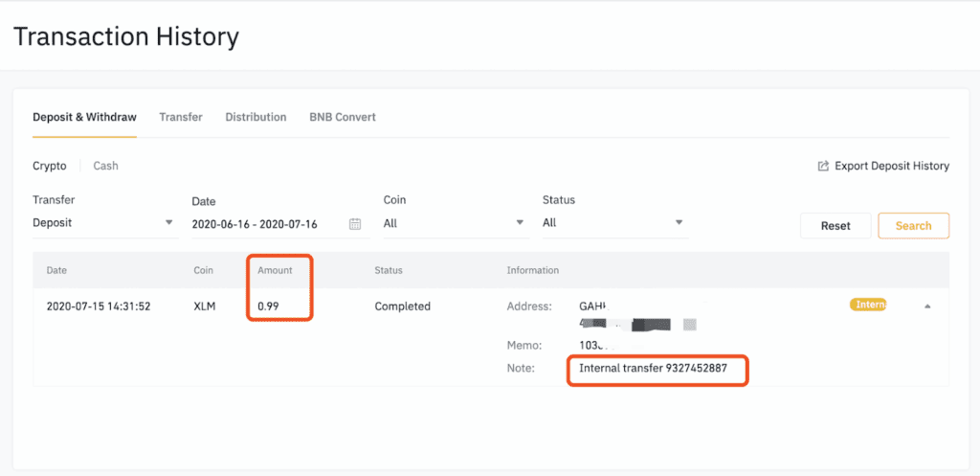Expand the Status filter dropdown
Image resolution: width=980 pixels, height=476 pixels.
(x=614, y=222)
